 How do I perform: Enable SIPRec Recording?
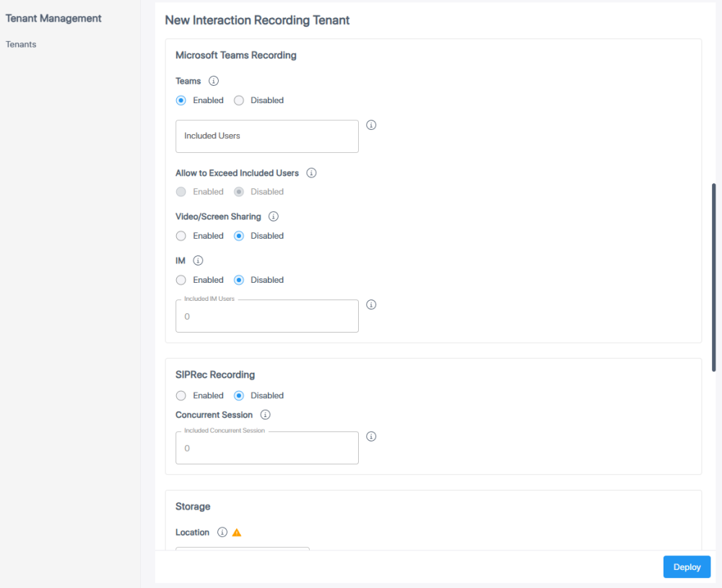click(181, 395)
